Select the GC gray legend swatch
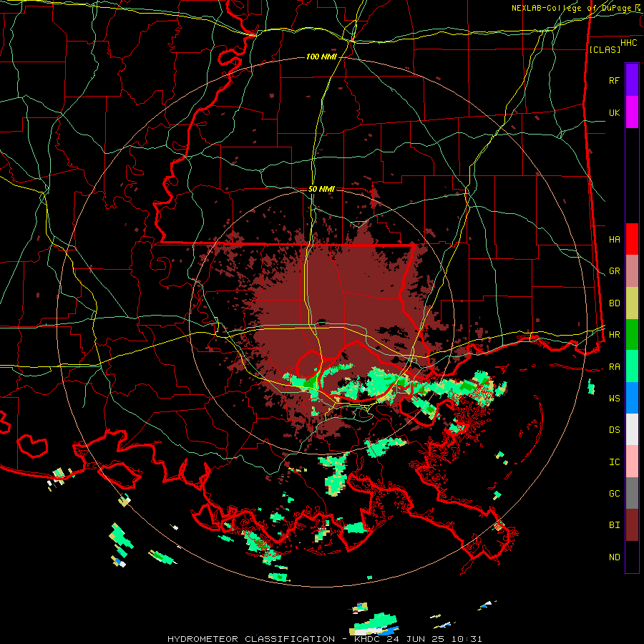Screen dimensions: 644x644 point(632,493)
